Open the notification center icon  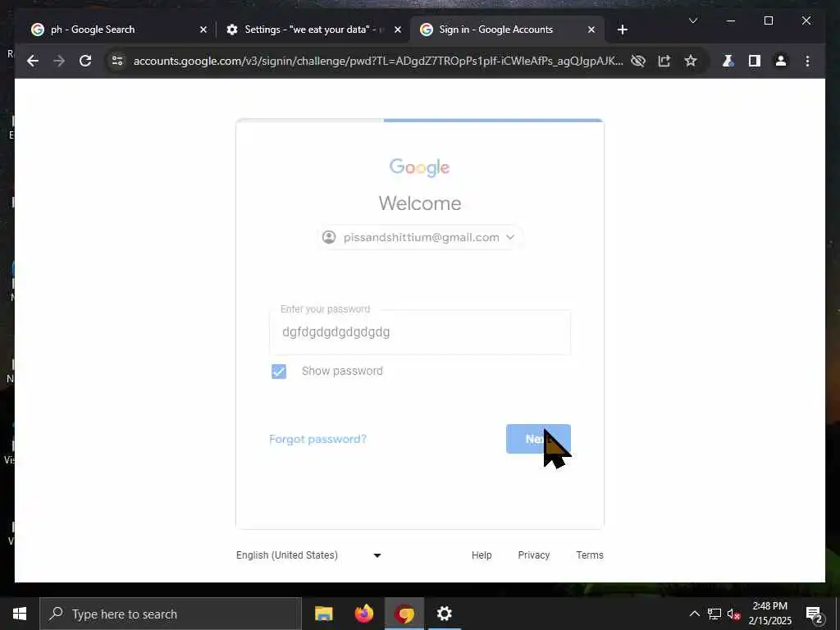(814, 614)
